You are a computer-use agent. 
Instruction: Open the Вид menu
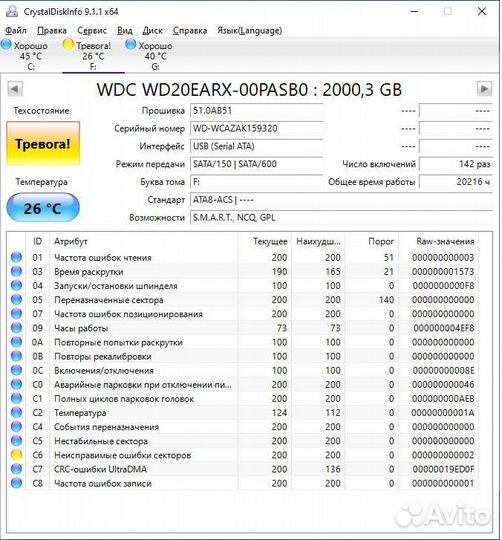(x=125, y=31)
